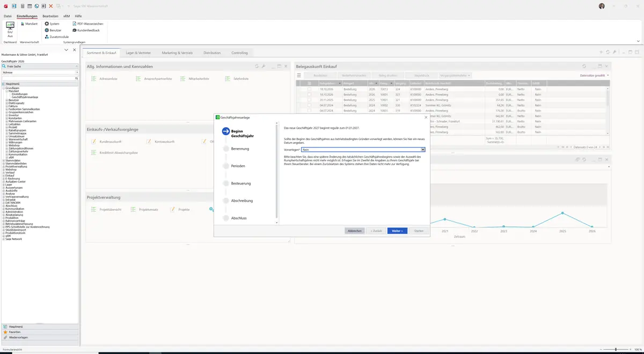Collapse the navigation panel with the chevron
This screenshot has width=644, height=354.
click(x=66, y=50)
